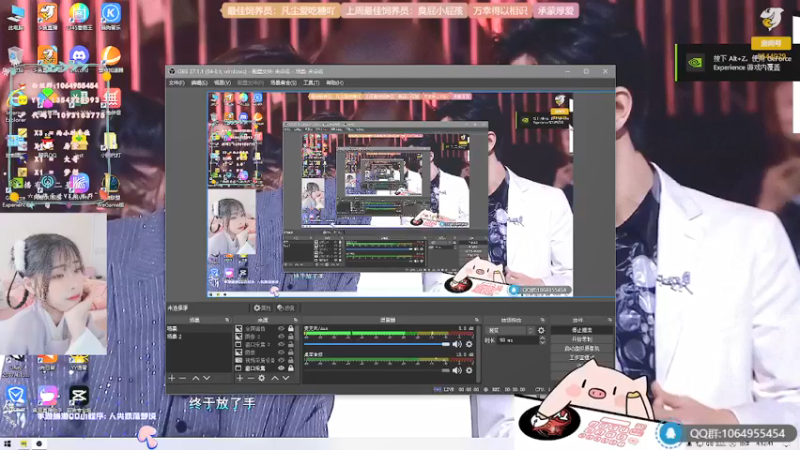800x450 pixels.
Task: Open the blue K music player desktop icon
Action: click(110, 17)
